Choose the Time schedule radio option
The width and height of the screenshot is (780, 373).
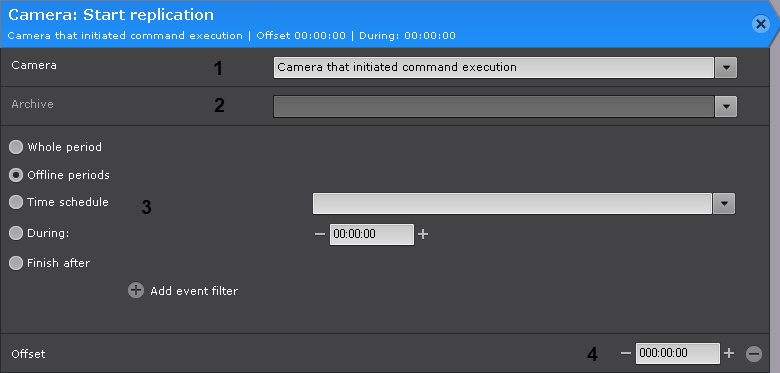coord(16,202)
